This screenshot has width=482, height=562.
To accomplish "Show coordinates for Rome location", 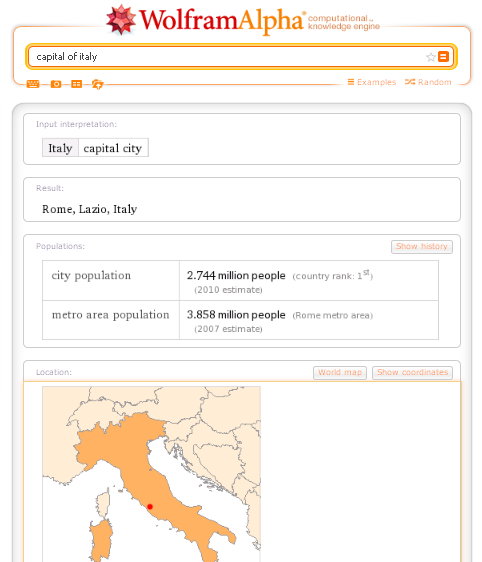I will (x=412, y=372).
